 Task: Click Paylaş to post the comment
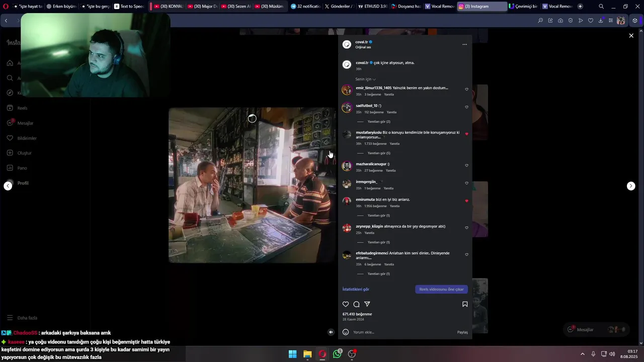pyautogui.click(x=462, y=332)
